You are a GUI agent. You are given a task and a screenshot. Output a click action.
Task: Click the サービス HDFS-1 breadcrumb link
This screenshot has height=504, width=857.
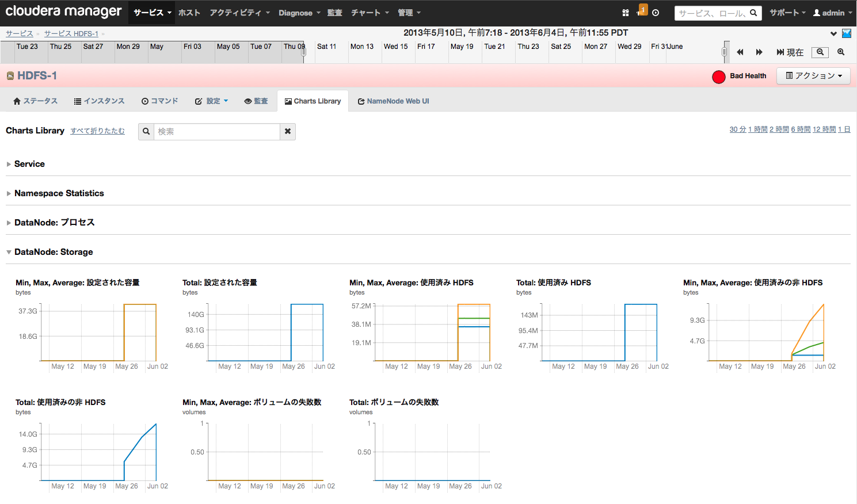point(71,34)
